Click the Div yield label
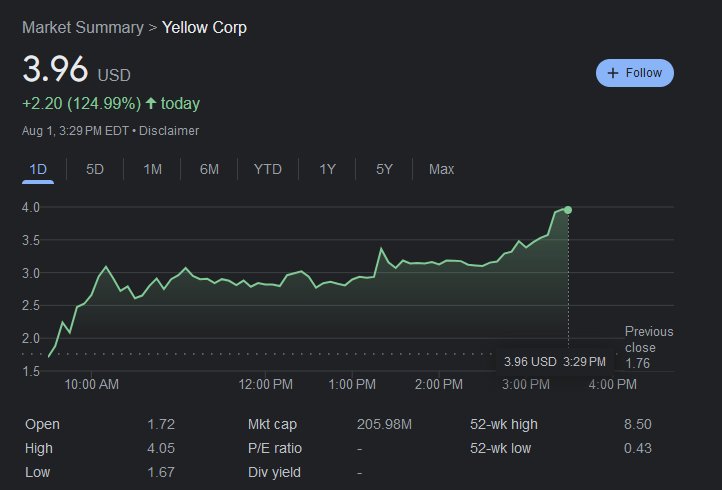The height and width of the screenshot is (490, 722). [x=274, y=472]
